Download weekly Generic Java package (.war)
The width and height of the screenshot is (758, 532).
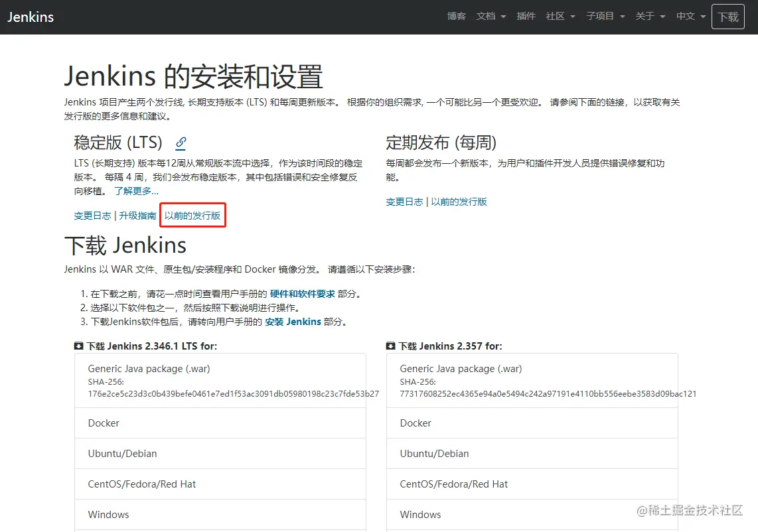click(x=532, y=380)
